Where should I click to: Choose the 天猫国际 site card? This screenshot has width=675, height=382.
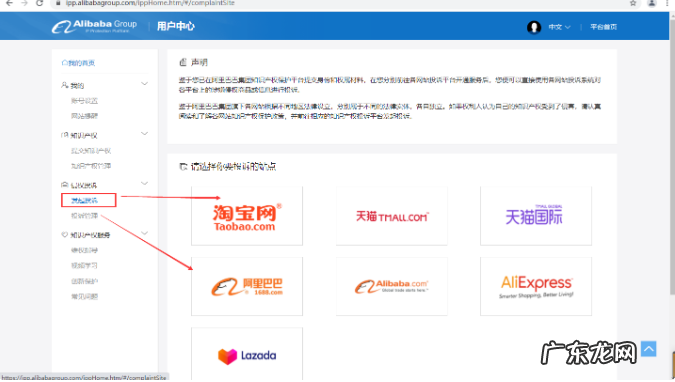(x=536, y=216)
